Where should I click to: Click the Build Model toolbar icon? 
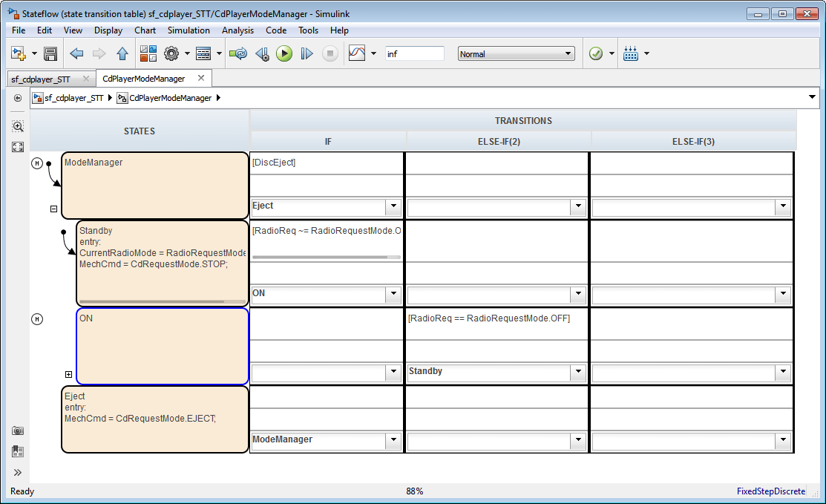631,53
